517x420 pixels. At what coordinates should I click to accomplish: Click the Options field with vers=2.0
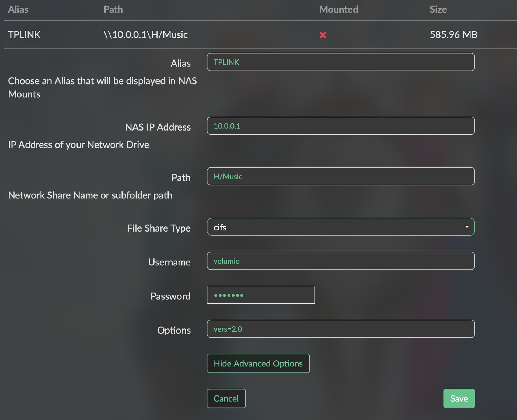point(340,329)
